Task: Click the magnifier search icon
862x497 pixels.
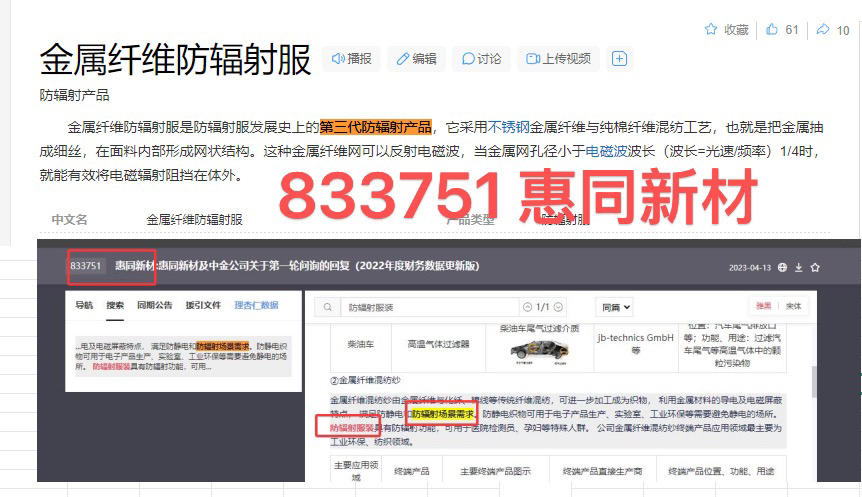Action: (x=328, y=307)
